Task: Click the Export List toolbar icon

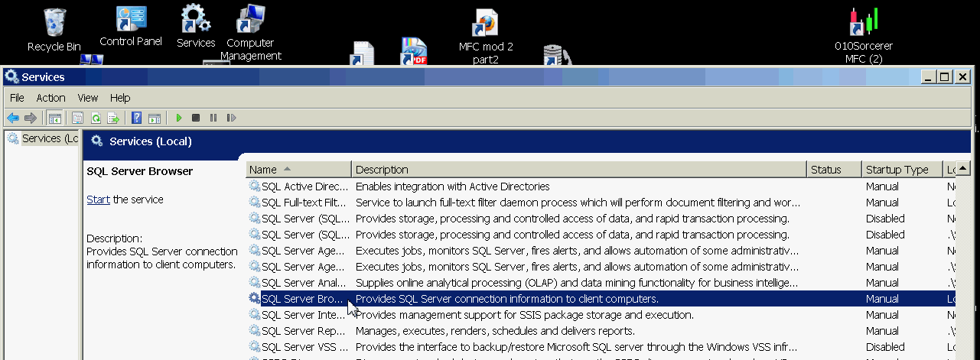Action: click(113, 118)
